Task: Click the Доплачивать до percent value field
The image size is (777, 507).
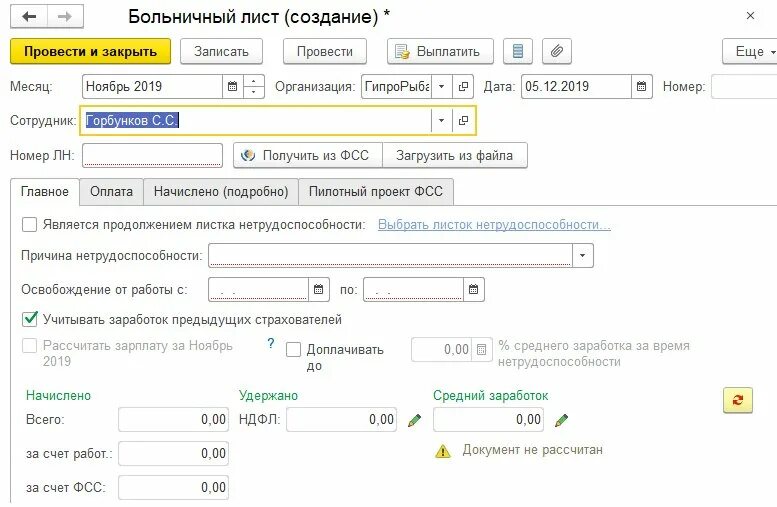Action: click(442, 350)
